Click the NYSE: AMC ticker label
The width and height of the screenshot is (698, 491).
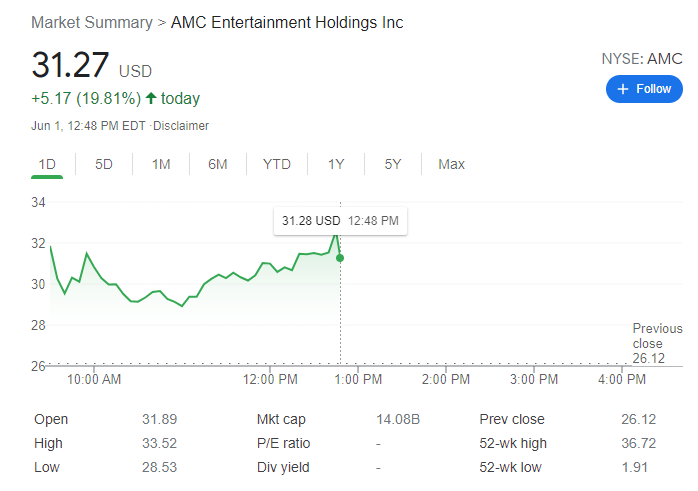click(641, 59)
